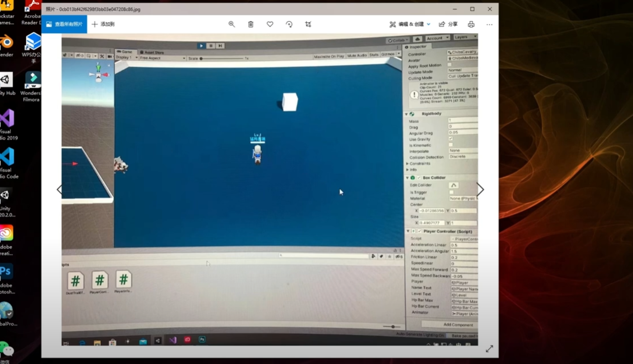Click the Add Component button
Viewport: 633px width, 364px height.
[x=449, y=325]
